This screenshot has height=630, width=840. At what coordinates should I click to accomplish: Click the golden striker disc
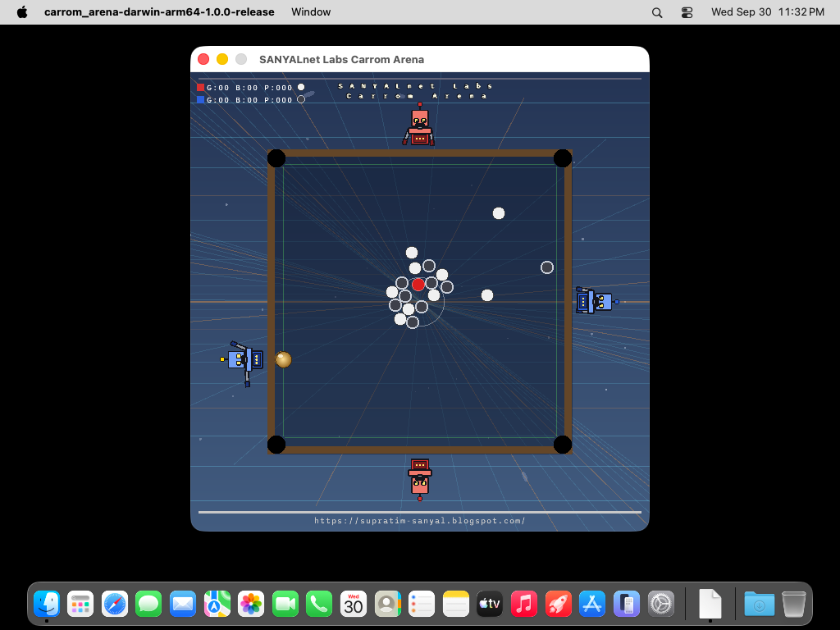(x=283, y=359)
